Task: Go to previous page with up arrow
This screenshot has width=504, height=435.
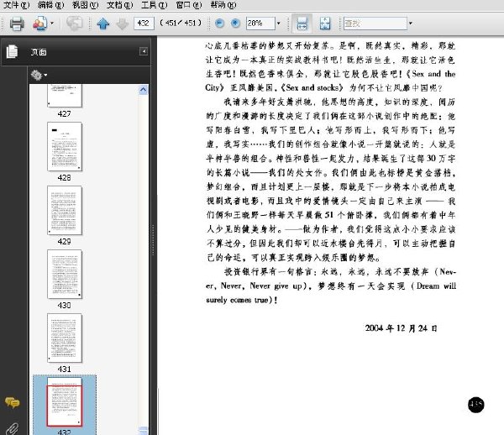Action: (103, 24)
